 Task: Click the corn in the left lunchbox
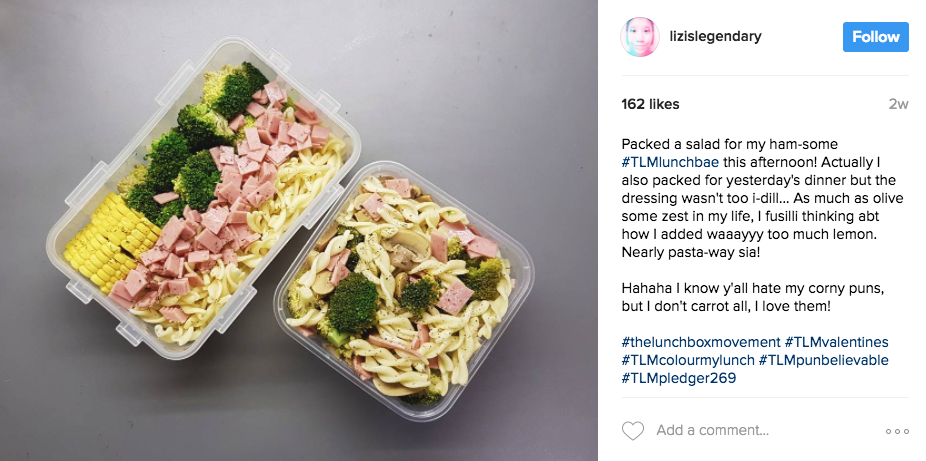click(x=110, y=242)
